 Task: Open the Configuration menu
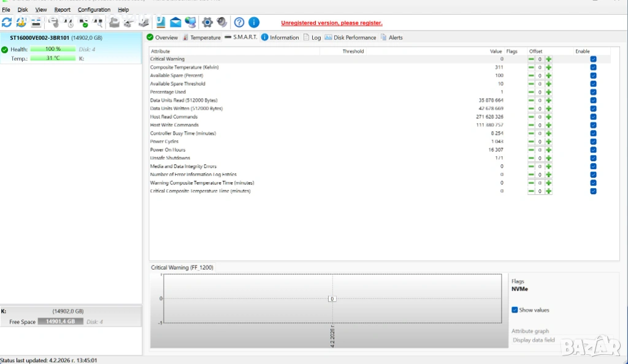[94, 10]
